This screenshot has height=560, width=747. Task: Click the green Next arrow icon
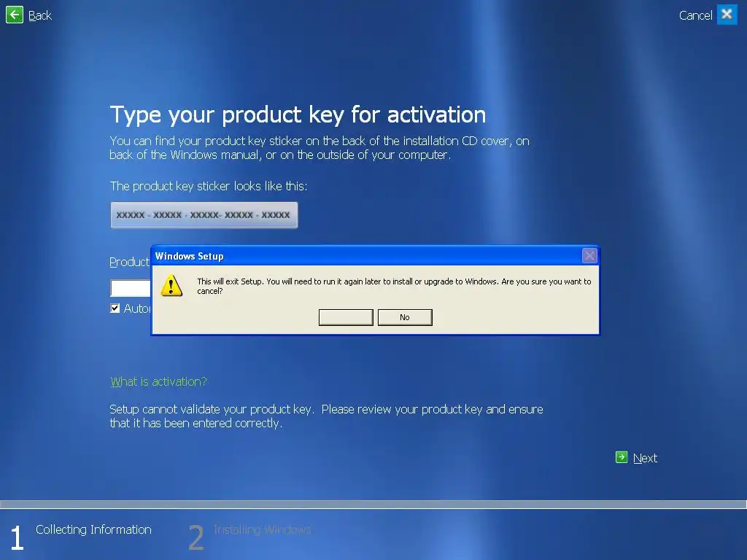click(x=622, y=457)
